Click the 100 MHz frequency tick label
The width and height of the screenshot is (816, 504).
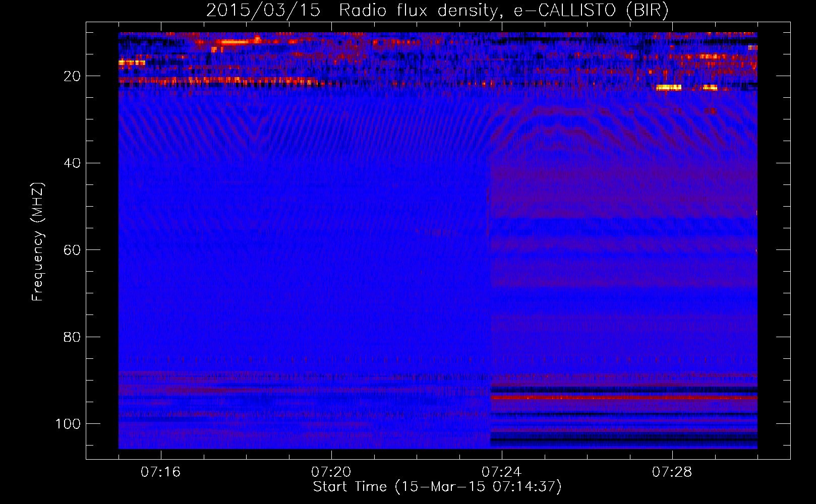click(x=68, y=424)
